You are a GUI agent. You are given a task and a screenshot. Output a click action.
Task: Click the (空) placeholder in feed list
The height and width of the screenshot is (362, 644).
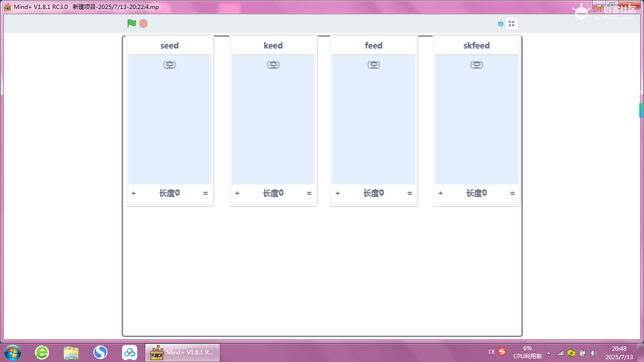(x=373, y=65)
